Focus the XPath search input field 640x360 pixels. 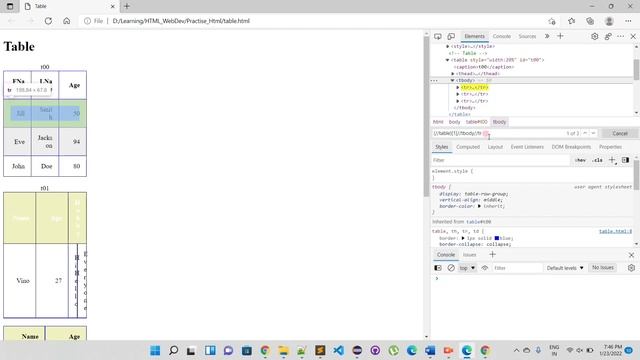498,133
